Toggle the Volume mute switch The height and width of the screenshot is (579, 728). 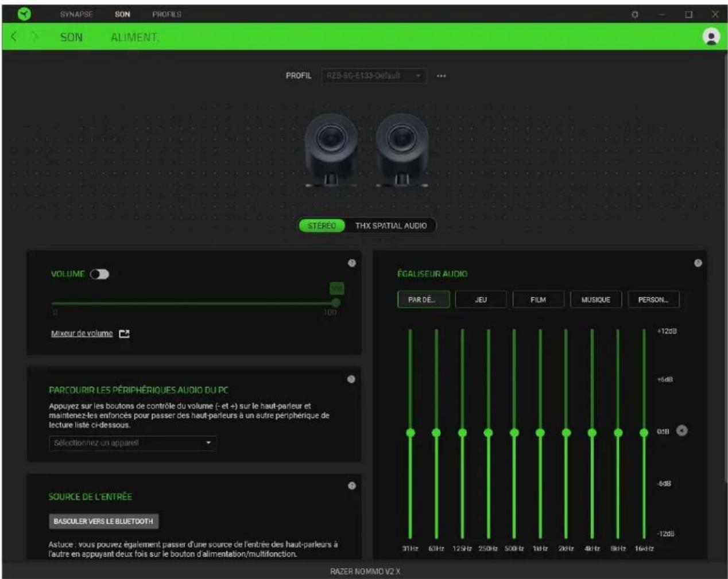(99, 274)
